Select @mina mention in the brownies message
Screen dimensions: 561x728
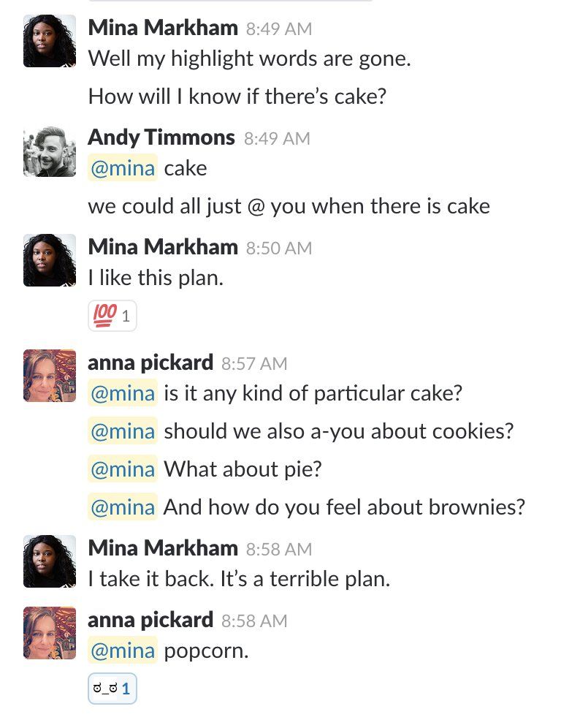[x=123, y=507]
